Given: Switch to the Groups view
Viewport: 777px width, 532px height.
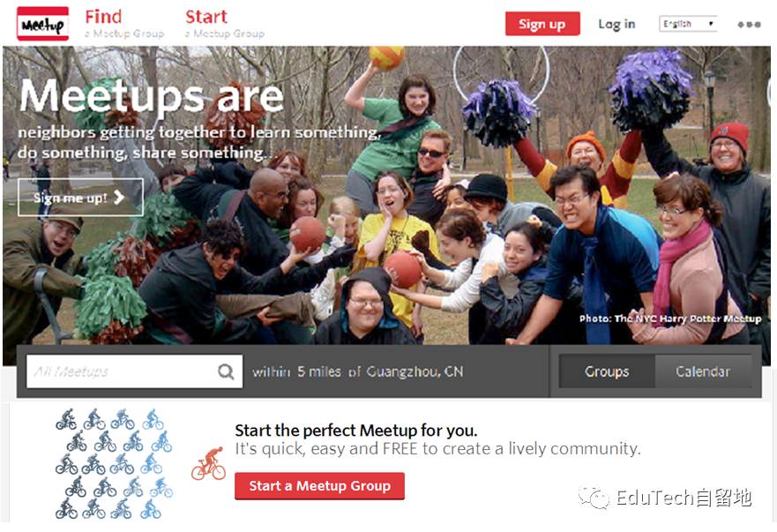Looking at the screenshot, I should point(607,371).
